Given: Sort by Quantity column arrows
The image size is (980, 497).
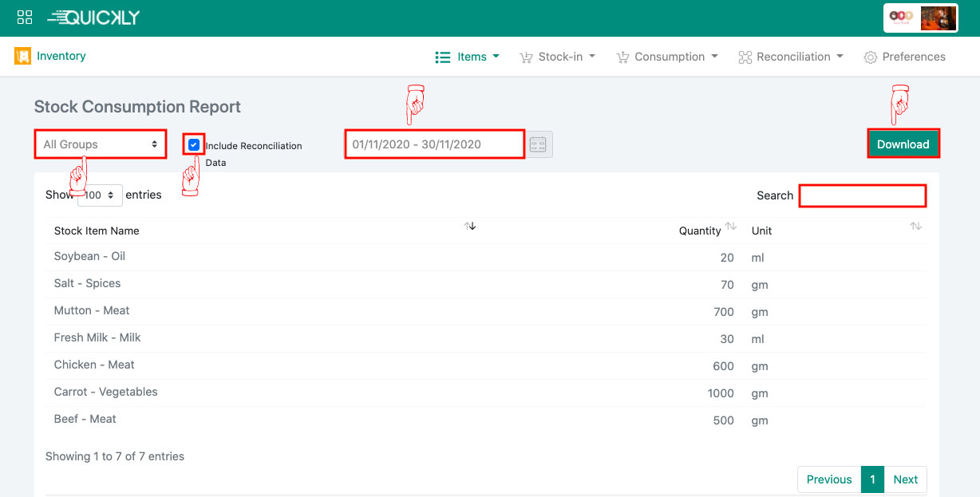Looking at the screenshot, I should tap(730, 227).
